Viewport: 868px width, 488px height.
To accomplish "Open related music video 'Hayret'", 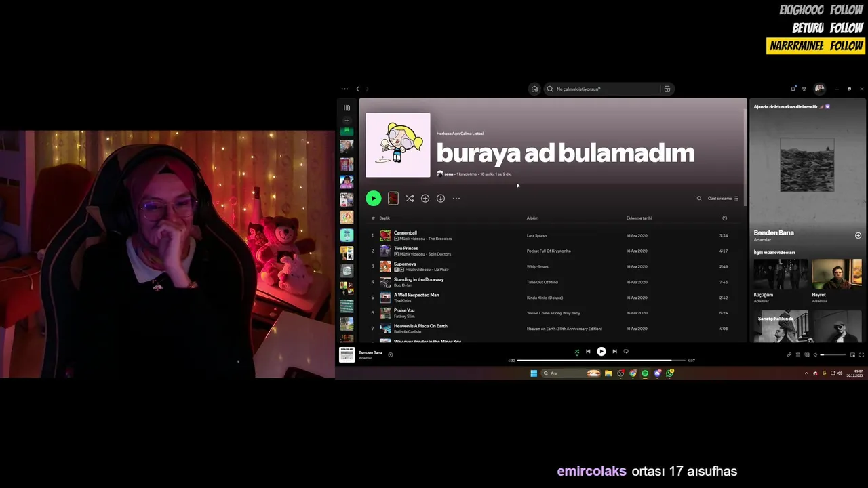I will [837, 274].
